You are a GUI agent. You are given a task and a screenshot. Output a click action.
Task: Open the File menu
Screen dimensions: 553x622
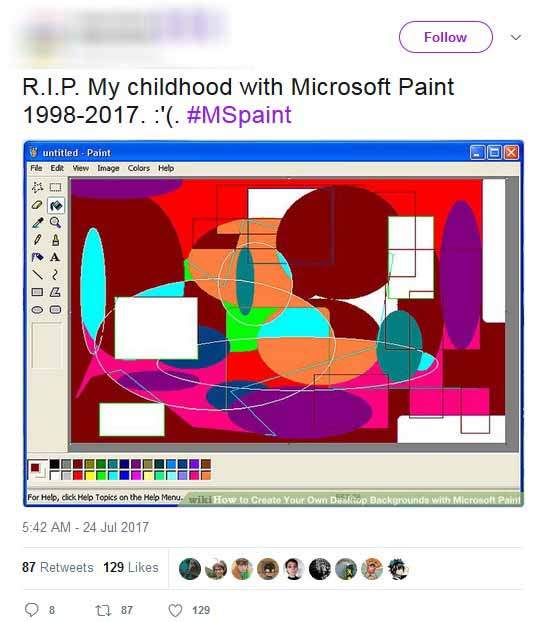[36, 168]
